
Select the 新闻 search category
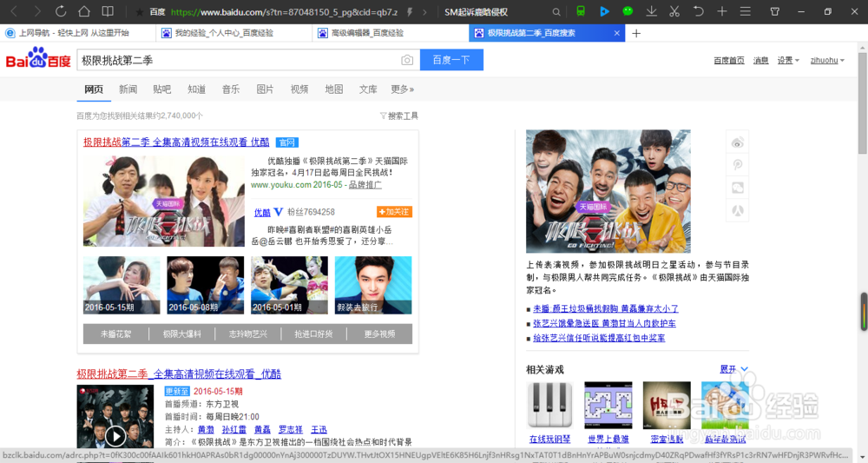[128, 89]
